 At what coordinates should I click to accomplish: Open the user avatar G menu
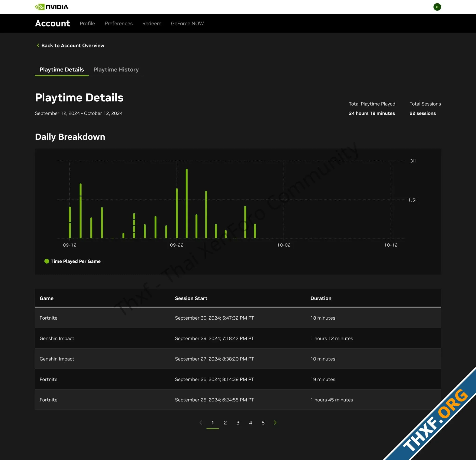coord(437,7)
